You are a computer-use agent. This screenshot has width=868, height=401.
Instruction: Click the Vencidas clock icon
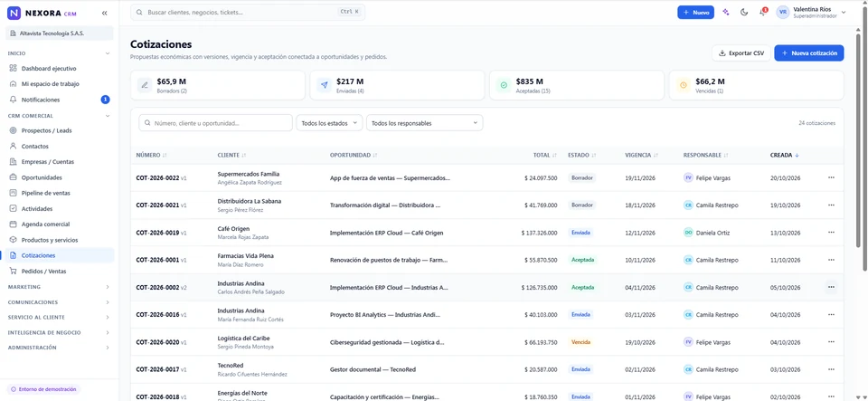[684, 85]
